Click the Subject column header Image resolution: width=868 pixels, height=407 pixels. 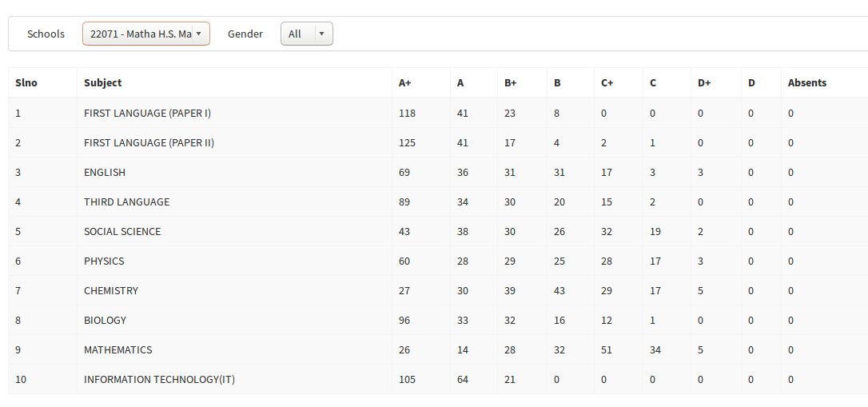[103, 82]
